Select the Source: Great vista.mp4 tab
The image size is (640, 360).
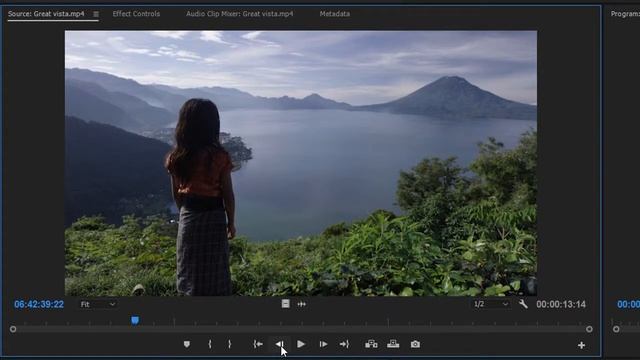46,13
